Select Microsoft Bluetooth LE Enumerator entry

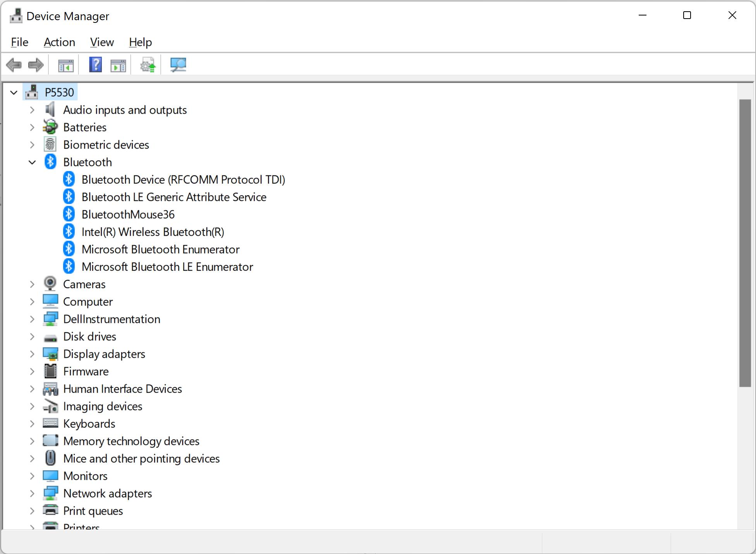click(x=167, y=267)
